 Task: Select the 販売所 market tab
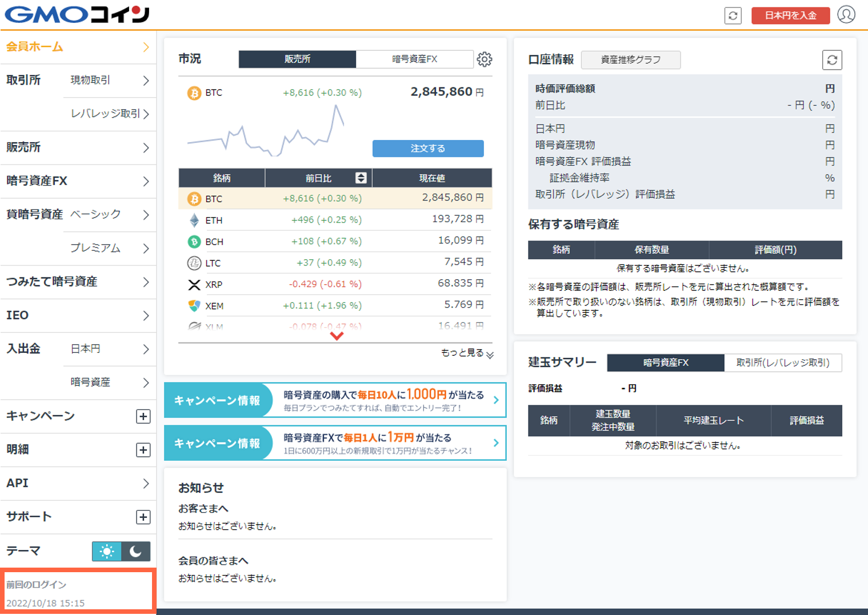pyautogui.click(x=297, y=59)
